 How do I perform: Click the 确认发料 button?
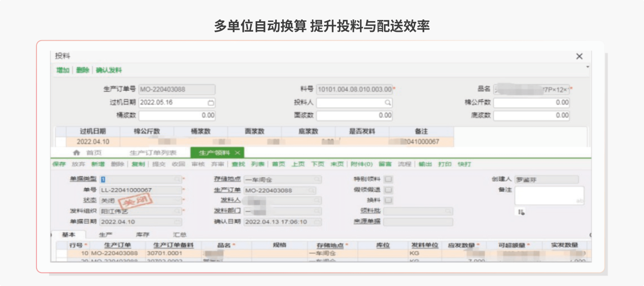pos(109,70)
